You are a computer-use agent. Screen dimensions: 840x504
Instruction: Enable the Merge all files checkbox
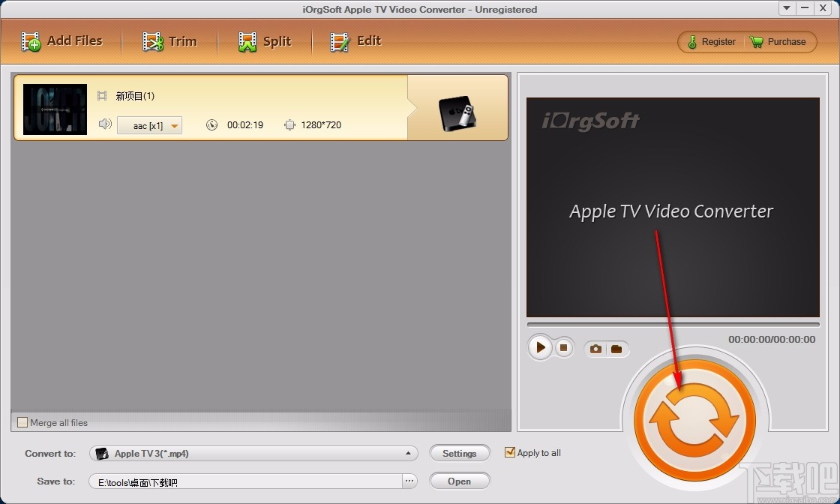coord(22,422)
